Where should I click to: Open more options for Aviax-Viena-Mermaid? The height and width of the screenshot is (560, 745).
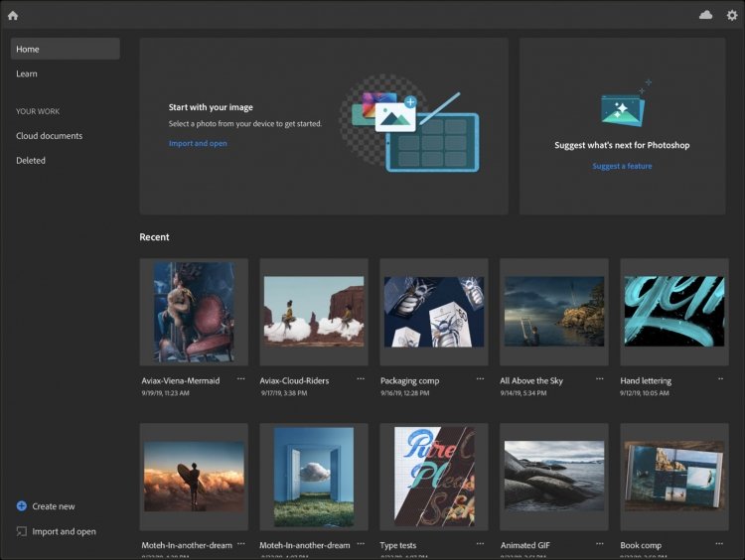click(241, 378)
